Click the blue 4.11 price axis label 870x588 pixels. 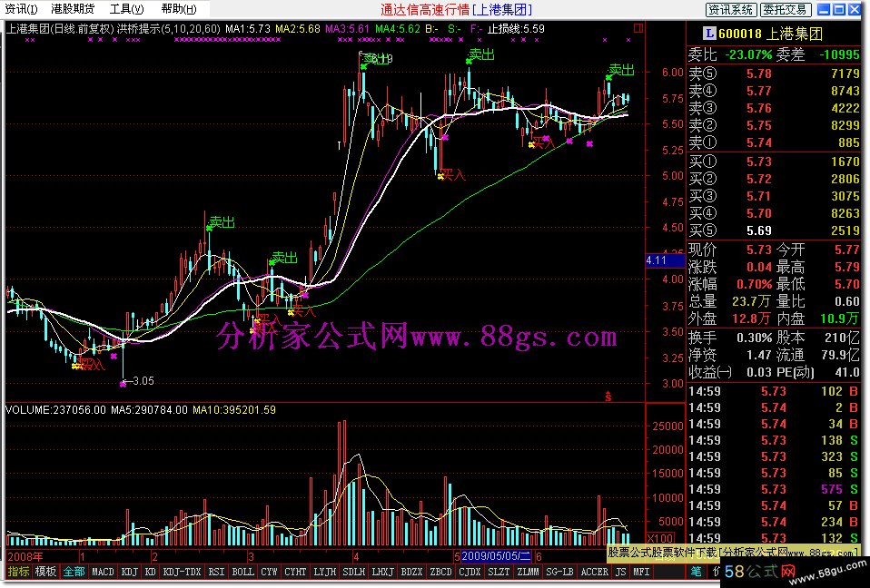[x=666, y=260]
